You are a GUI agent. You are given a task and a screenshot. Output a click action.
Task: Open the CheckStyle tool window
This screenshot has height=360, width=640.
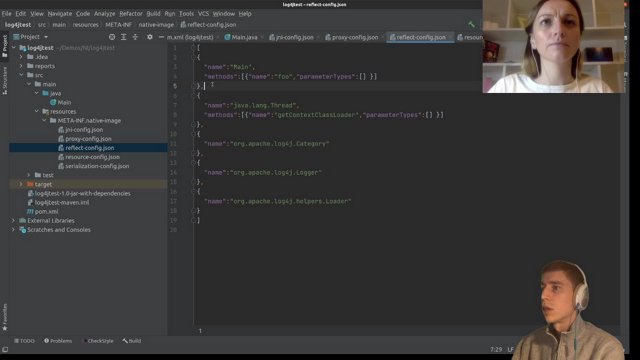tap(98, 341)
